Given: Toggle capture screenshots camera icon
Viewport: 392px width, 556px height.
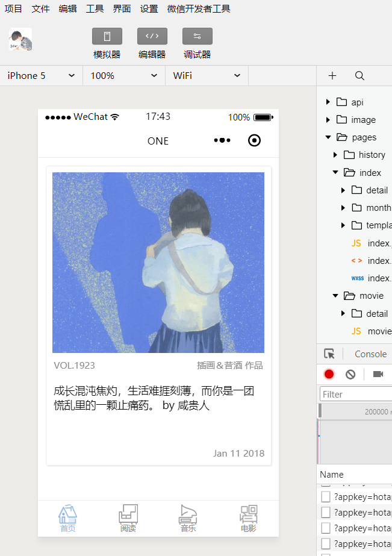Looking at the screenshot, I should point(378,374).
